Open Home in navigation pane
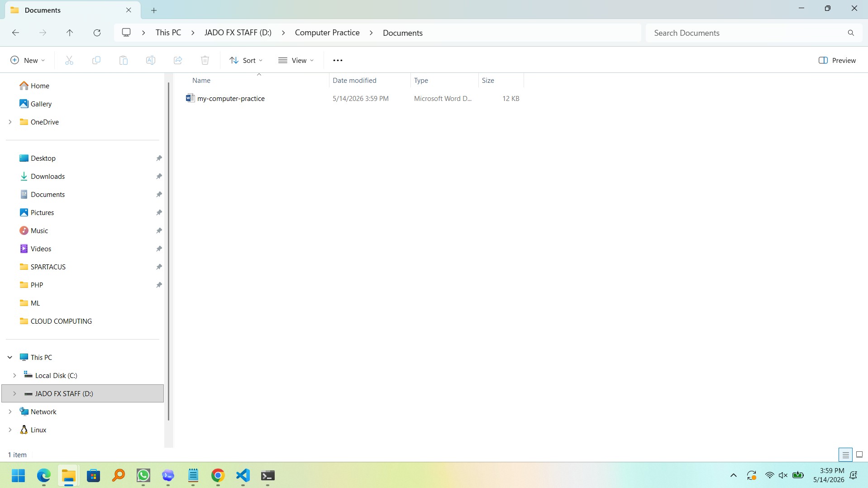Screen dimensions: 868x488 click(34, 86)
